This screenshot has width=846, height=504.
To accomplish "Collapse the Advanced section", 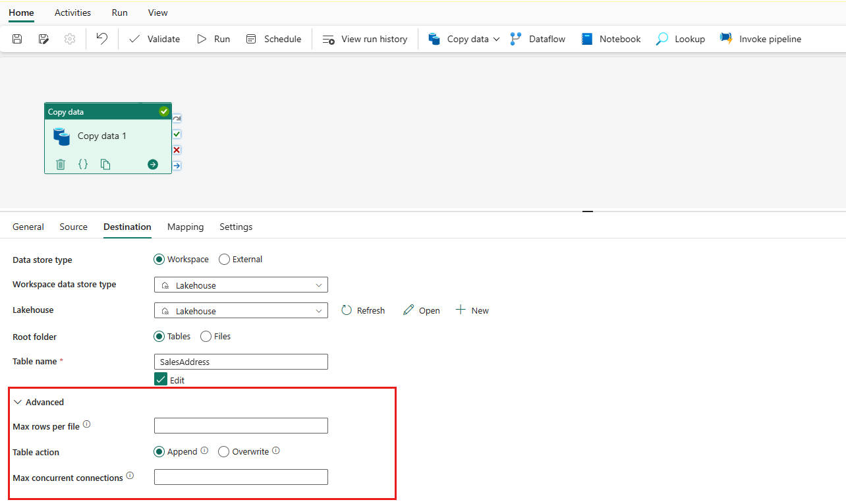I will tap(39, 402).
